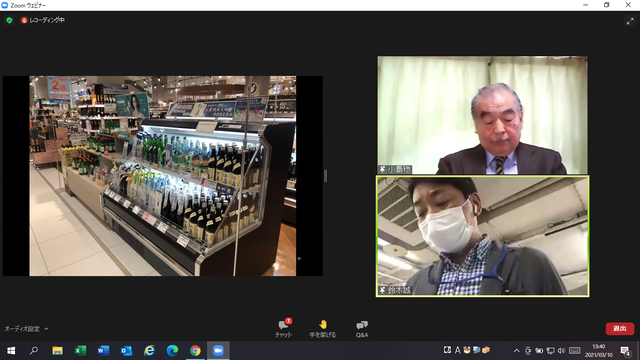Click the battery status tray icon

coord(539,351)
